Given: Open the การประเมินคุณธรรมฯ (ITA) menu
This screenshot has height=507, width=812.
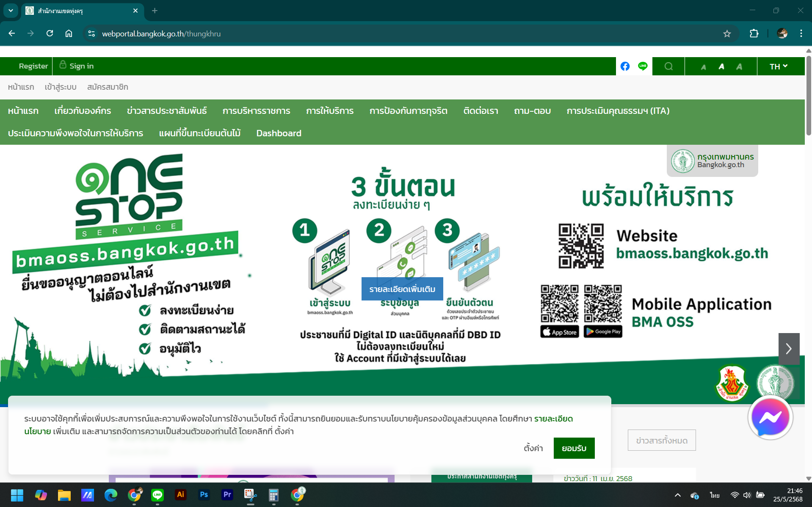Looking at the screenshot, I should 618,111.
